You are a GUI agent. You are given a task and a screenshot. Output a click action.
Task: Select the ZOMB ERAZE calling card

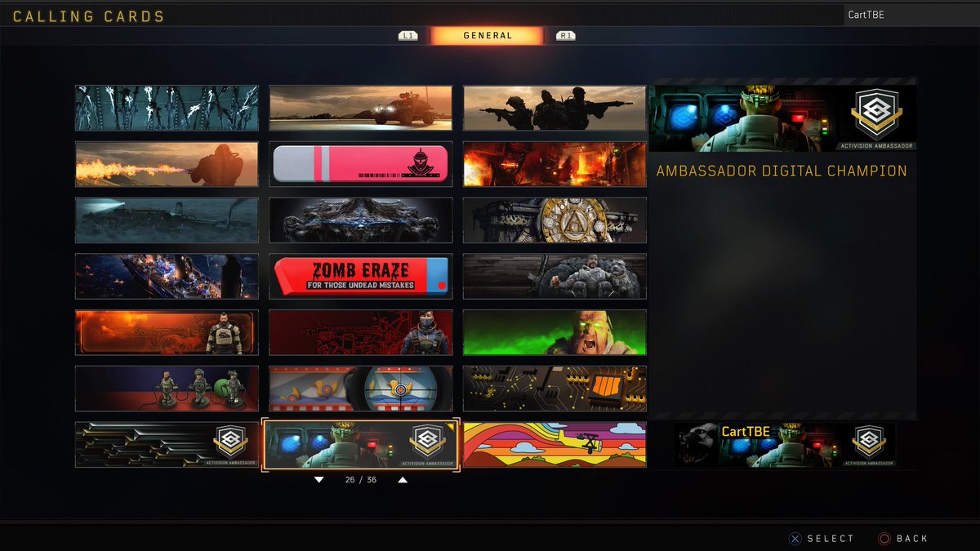pos(361,277)
